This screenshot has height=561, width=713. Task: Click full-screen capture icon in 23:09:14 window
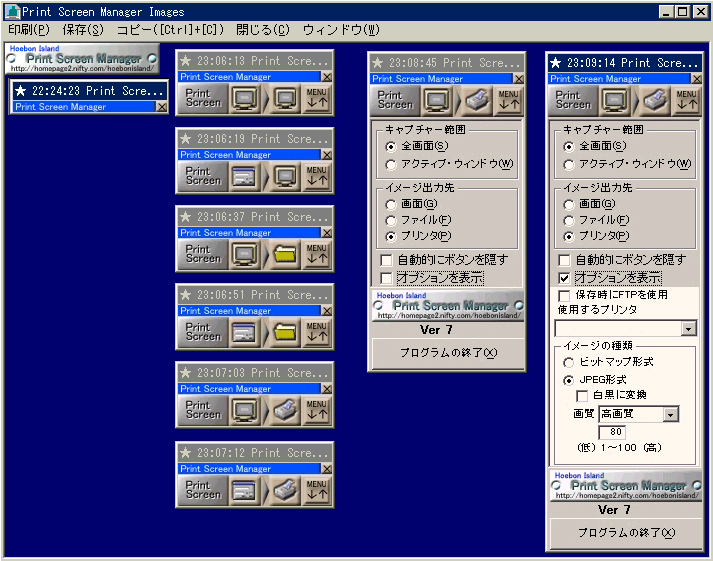click(x=615, y=100)
